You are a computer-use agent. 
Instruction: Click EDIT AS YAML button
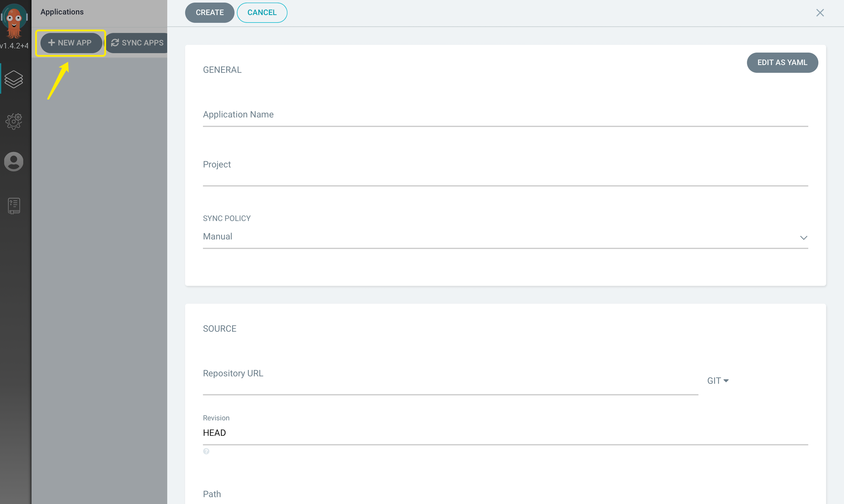coord(782,62)
